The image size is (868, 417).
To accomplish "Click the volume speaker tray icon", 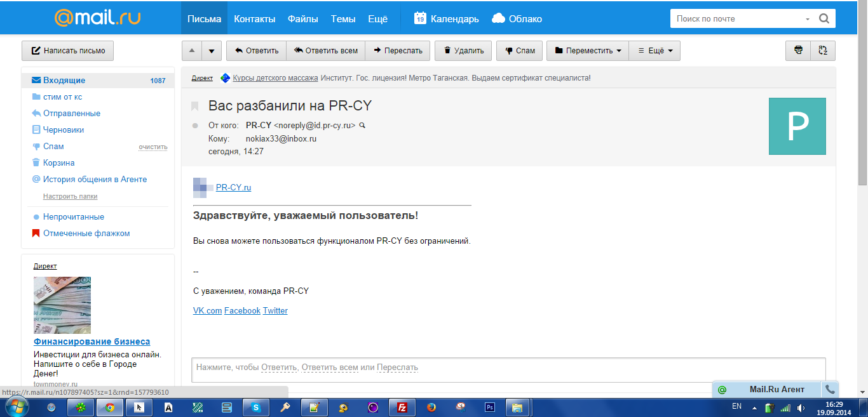I will [x=801, y=407].
